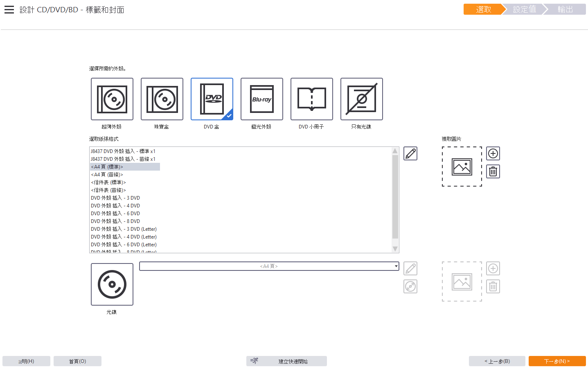Image resolution: width=588 pixels, height=367 pixels.
Task: Pick the DVD 小冊子 booklet icon
Action: click(x=311, y=99)
